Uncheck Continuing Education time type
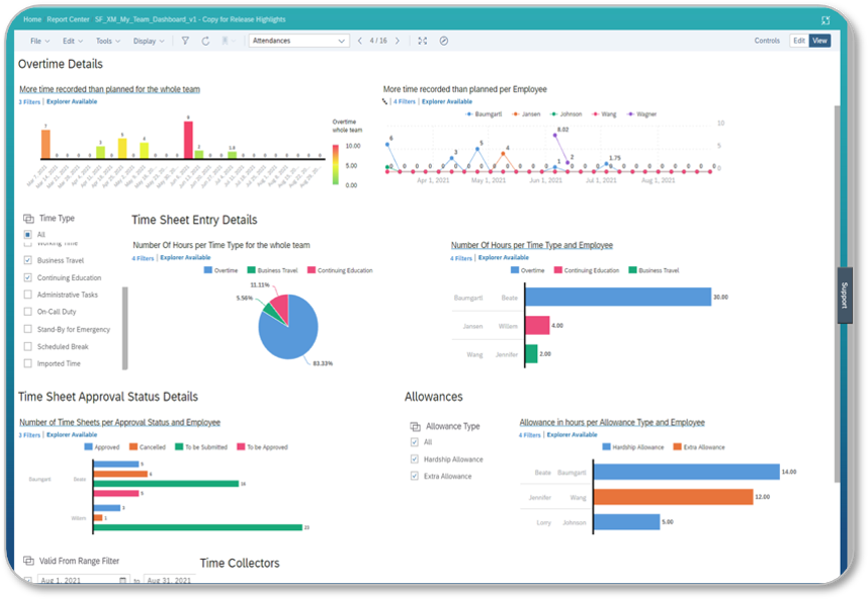 point(28,277)
